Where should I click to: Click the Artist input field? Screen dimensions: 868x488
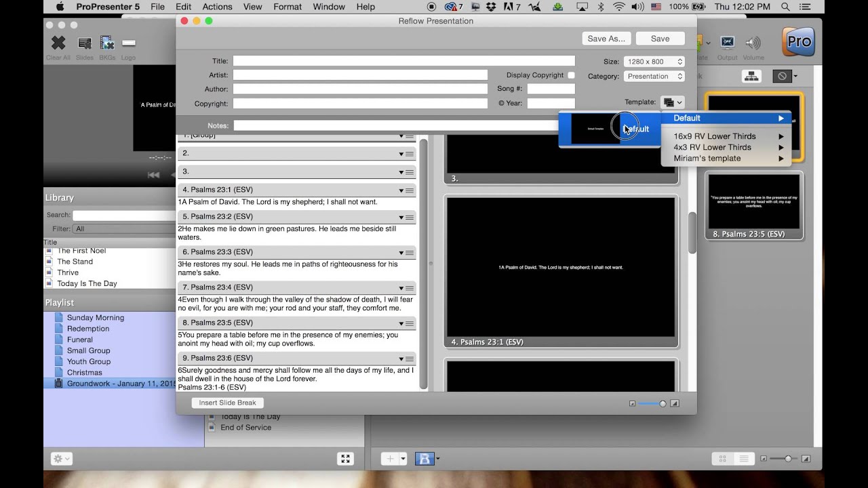[360, 75]
